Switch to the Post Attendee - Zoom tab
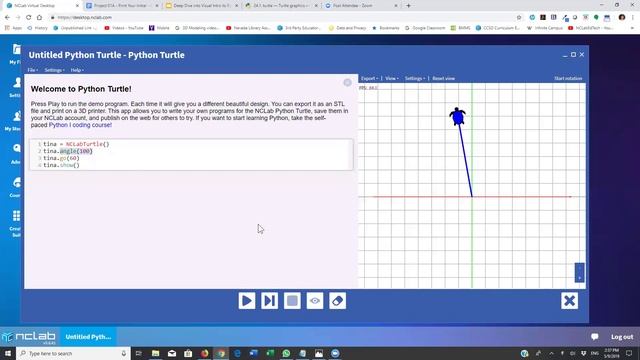 point(359,6)
